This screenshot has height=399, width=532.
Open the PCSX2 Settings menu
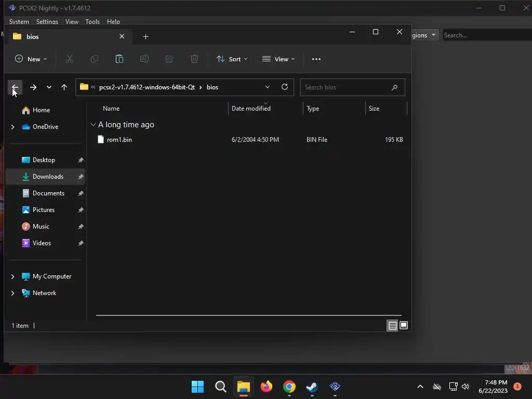47,21
